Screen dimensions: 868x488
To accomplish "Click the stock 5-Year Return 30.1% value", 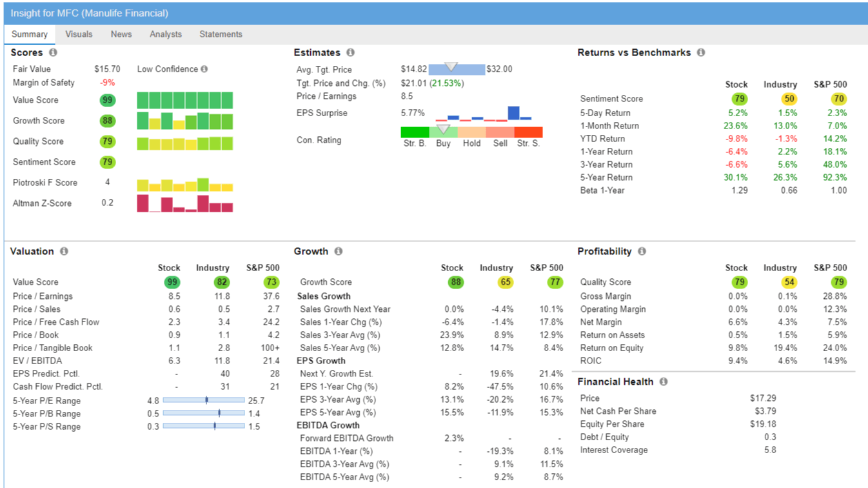I will (x=736, y=178).
